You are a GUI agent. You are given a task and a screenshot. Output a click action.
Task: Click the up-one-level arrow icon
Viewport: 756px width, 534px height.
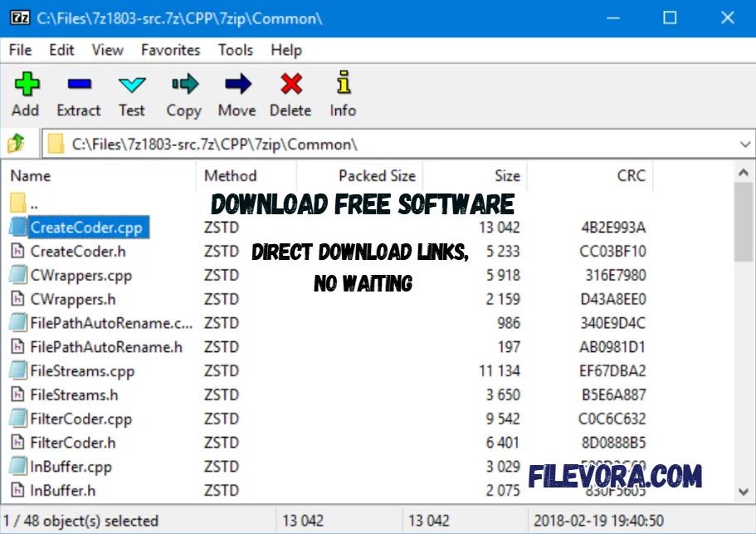click(x=15, y=143)
